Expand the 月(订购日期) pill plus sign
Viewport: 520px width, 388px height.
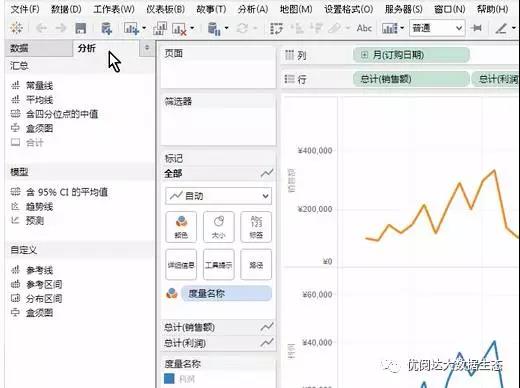pos(364,55)
